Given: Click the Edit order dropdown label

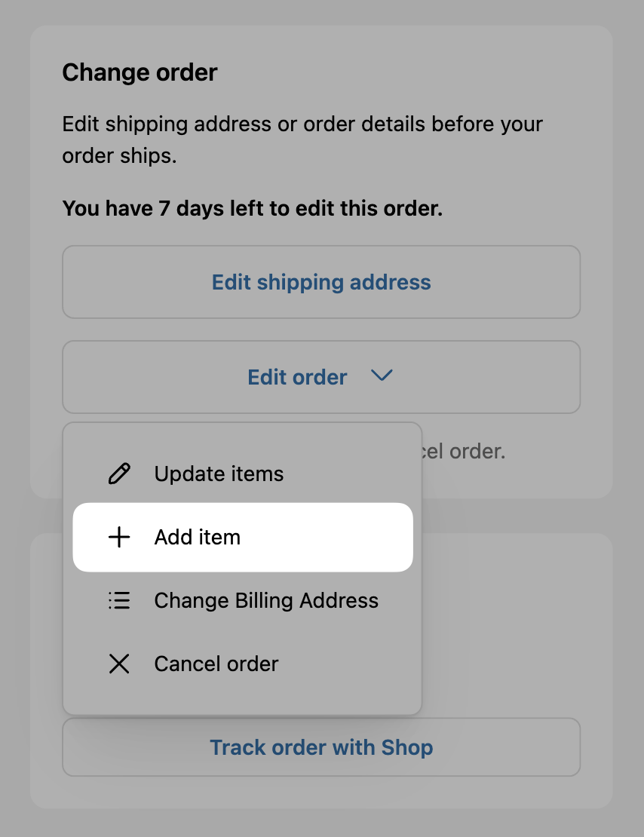Looking at the screenshot, I should [x=297, y=377].
